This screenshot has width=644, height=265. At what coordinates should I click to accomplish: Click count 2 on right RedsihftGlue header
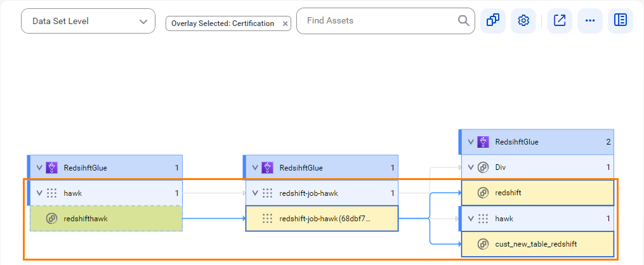608,142
